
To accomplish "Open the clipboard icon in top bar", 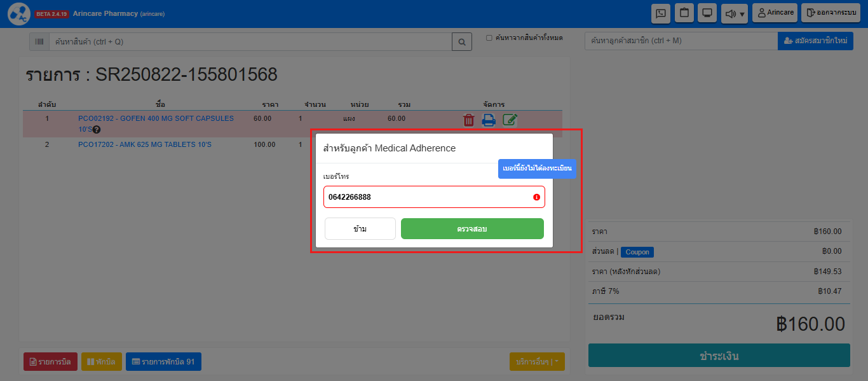I will (684, 13).
